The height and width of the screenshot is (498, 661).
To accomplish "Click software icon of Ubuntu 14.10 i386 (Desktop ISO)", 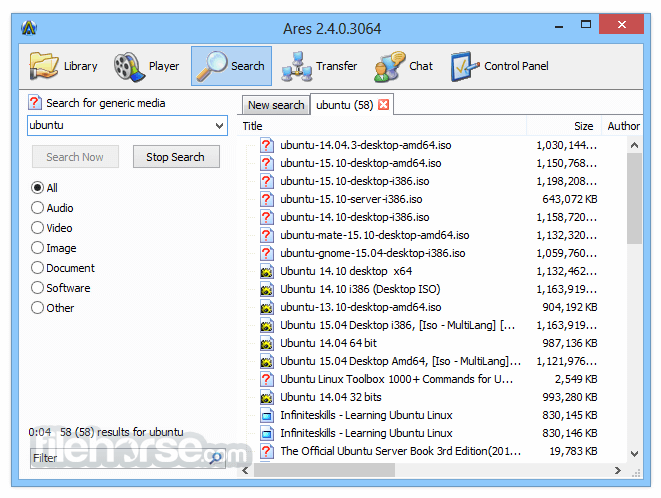I will [x=266, y=289].
